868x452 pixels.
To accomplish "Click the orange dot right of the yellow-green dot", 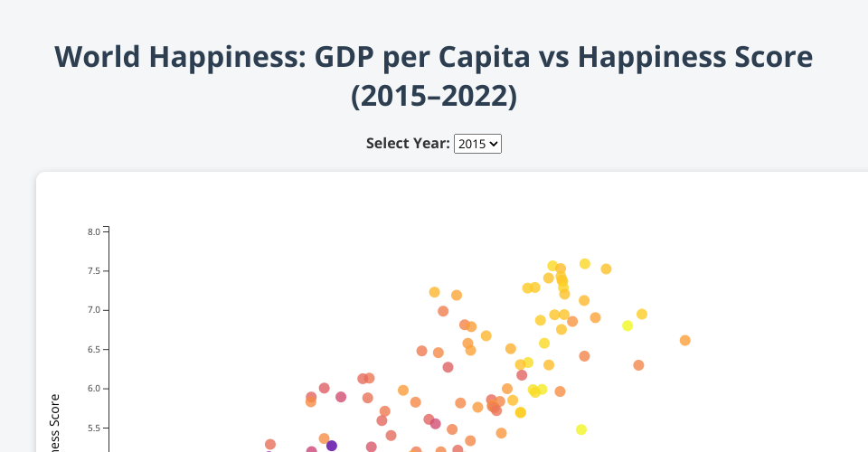I will tap(642, 314).
